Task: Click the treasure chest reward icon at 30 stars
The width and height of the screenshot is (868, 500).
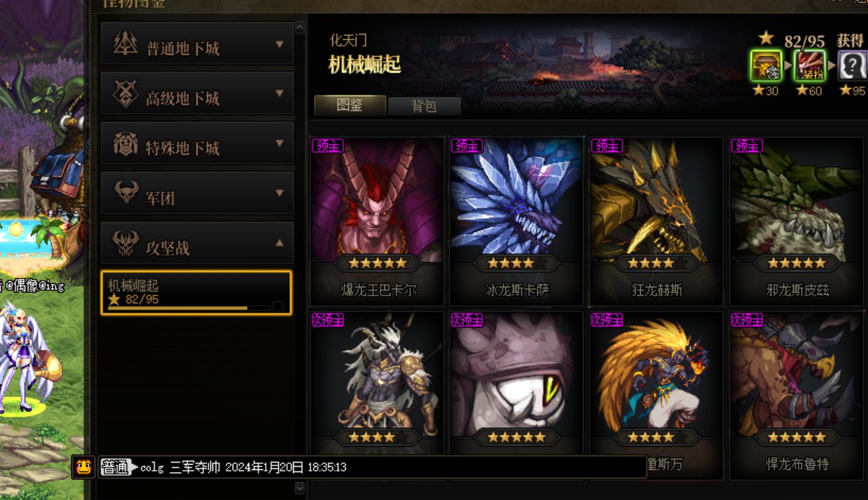Action: [x=765, y=66]
